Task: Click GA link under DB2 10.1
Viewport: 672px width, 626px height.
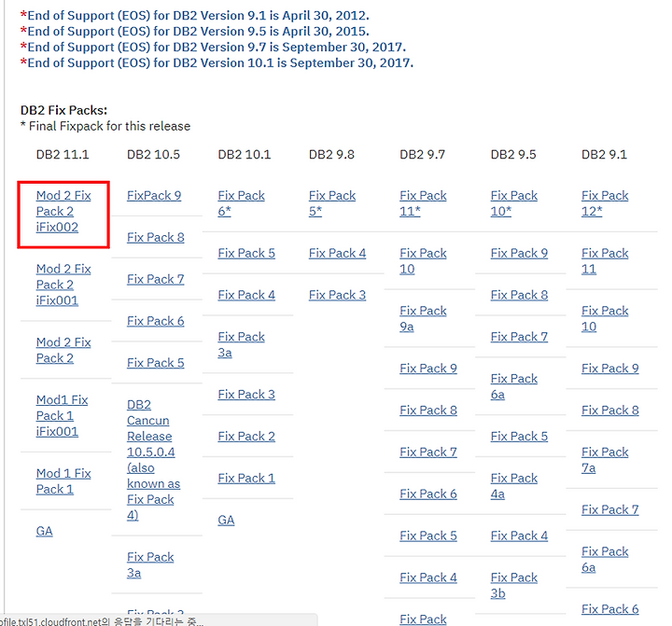Action: pos(226,521)
